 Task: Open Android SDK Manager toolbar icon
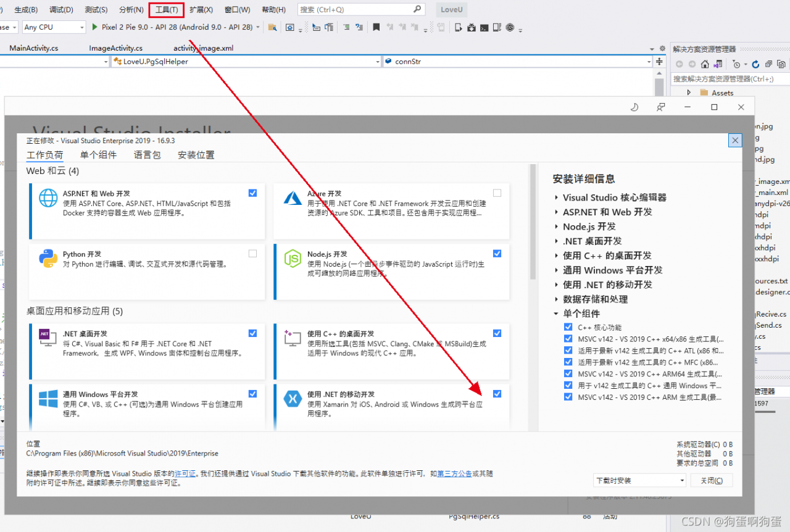tap(471, 27)
